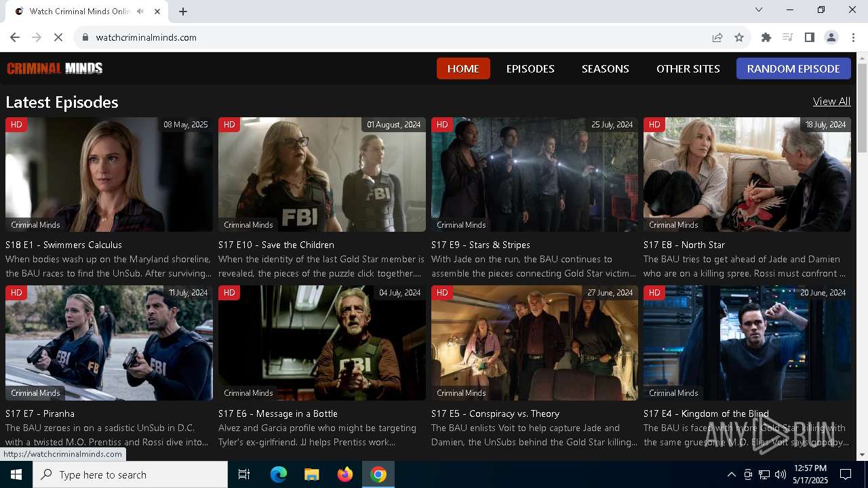Toggle the browser side panel
The width and height of the screenshot is (868, 488).
[x=809, y=37]
